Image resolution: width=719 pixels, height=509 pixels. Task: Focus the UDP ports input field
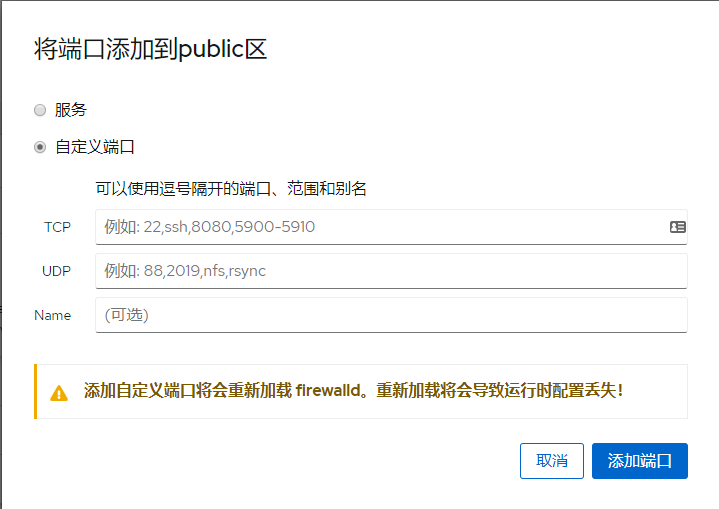tap(390, 271)
